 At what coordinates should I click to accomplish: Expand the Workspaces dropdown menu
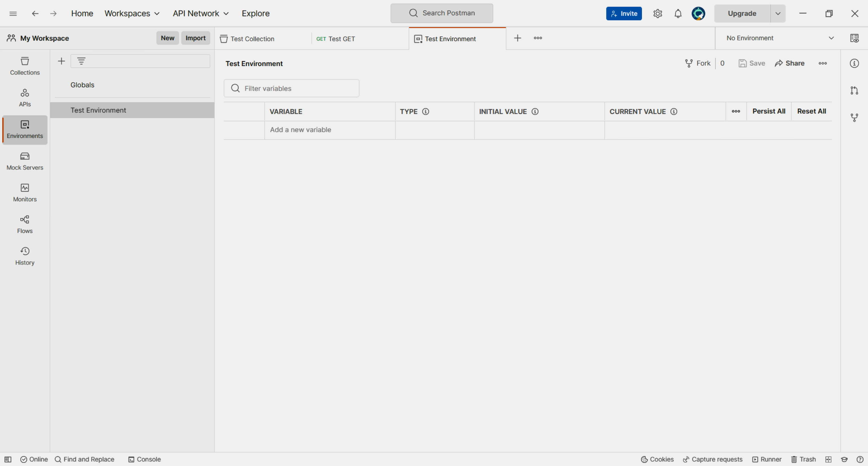pos(132,14)
